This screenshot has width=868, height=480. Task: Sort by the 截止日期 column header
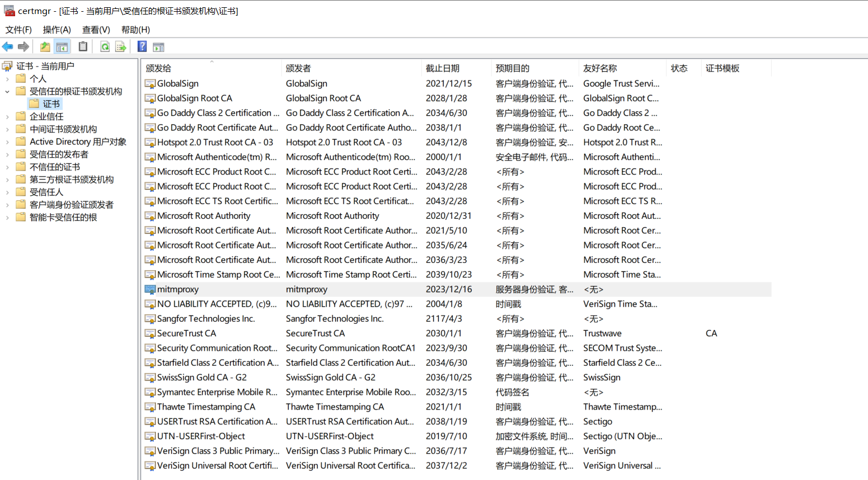[442, 68]
